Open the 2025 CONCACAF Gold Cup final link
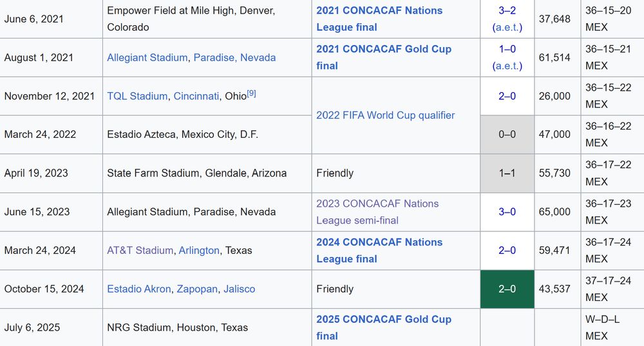Image resolution: width=644 pixels, height=346 pixels. tap(384, 328)
